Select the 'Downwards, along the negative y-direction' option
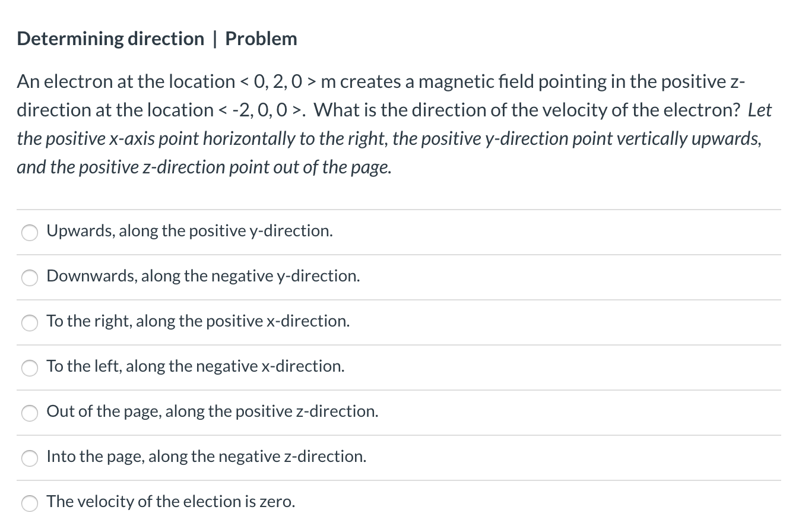The width and height of the screenshot is (799, 532). click(203, 277)
